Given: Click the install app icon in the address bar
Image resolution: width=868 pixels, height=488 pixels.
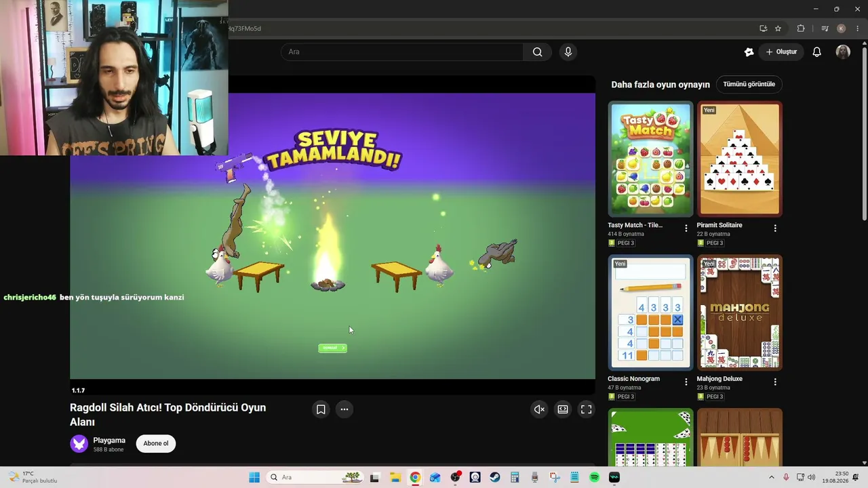Looking at the screenshot, I should [x=763, y=28].
